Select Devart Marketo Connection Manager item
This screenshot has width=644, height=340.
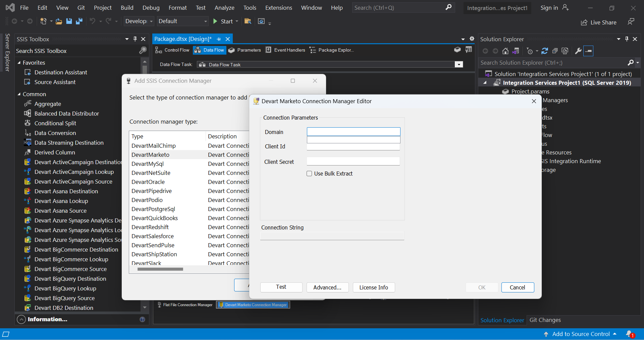point(253,305)
